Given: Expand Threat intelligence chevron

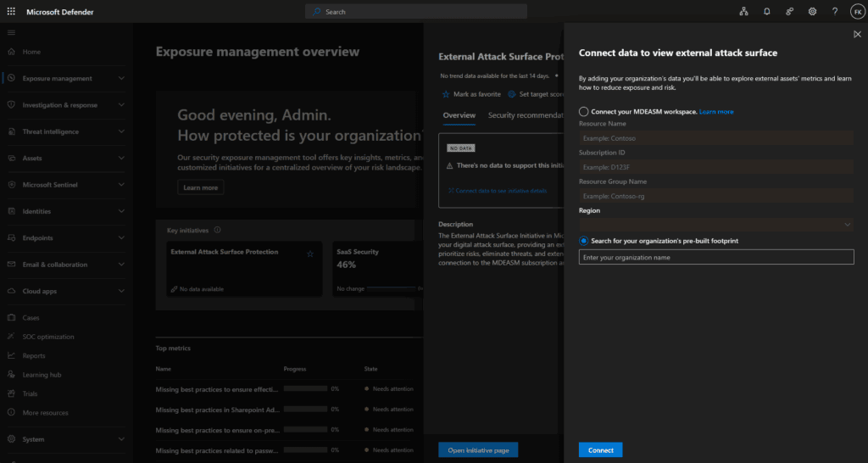Looking at the screenshot, I should point(121,131).
